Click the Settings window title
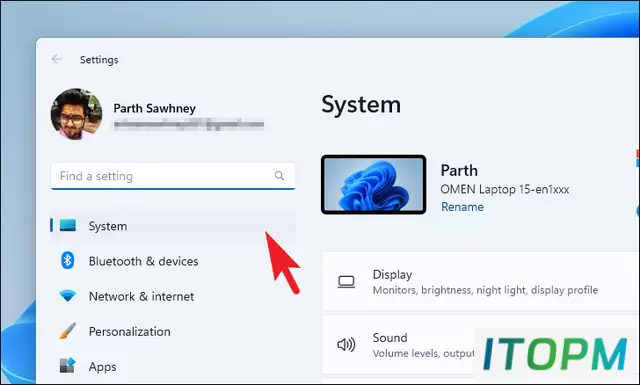Image resolution: width=640 pixels, height=385 pixels. (x=99, y=60)
